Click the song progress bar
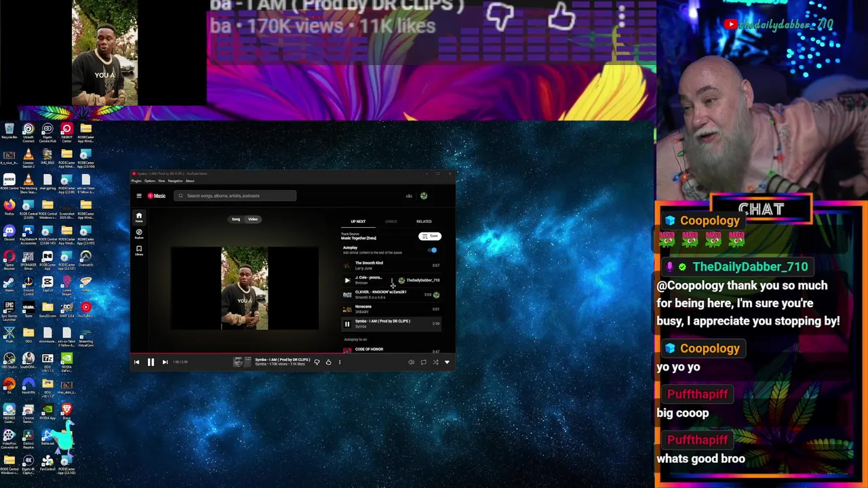The image size is (868, 488). pos(293,353)
